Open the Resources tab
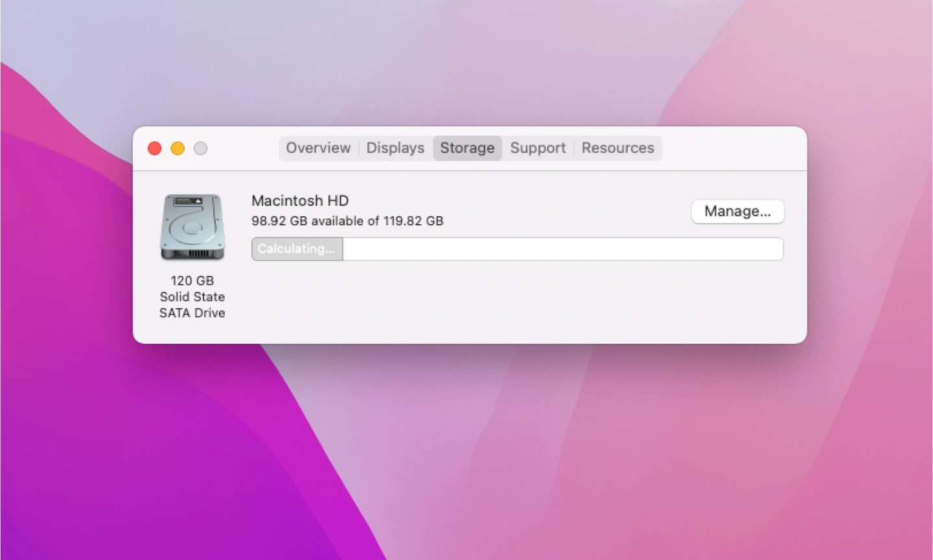This screenshot has width=933, height=560. (617, 148)
